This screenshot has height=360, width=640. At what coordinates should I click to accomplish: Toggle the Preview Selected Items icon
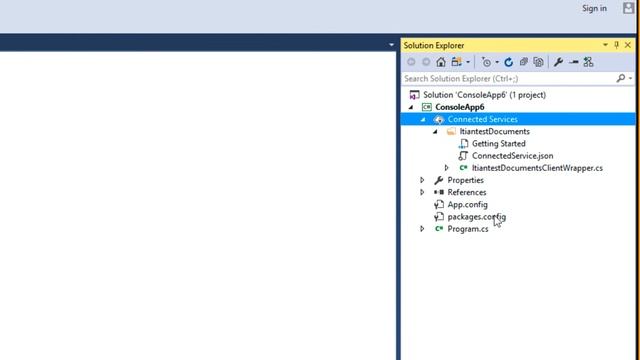pyautogui.click(x=573, y=62)
